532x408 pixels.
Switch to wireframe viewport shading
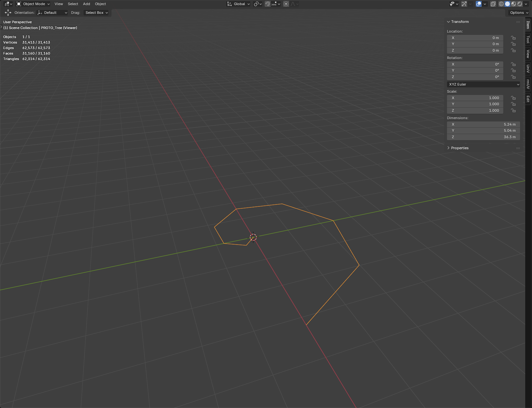coord(501,4)
